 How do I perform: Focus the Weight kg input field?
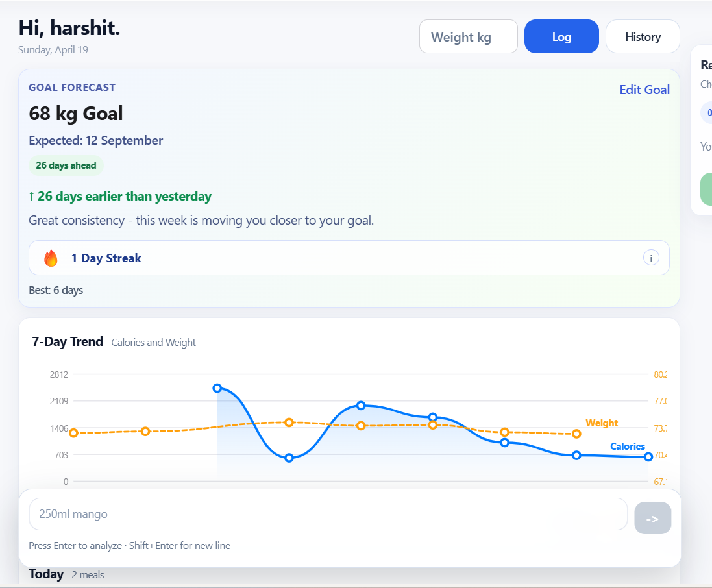click(x=468, y=36)
